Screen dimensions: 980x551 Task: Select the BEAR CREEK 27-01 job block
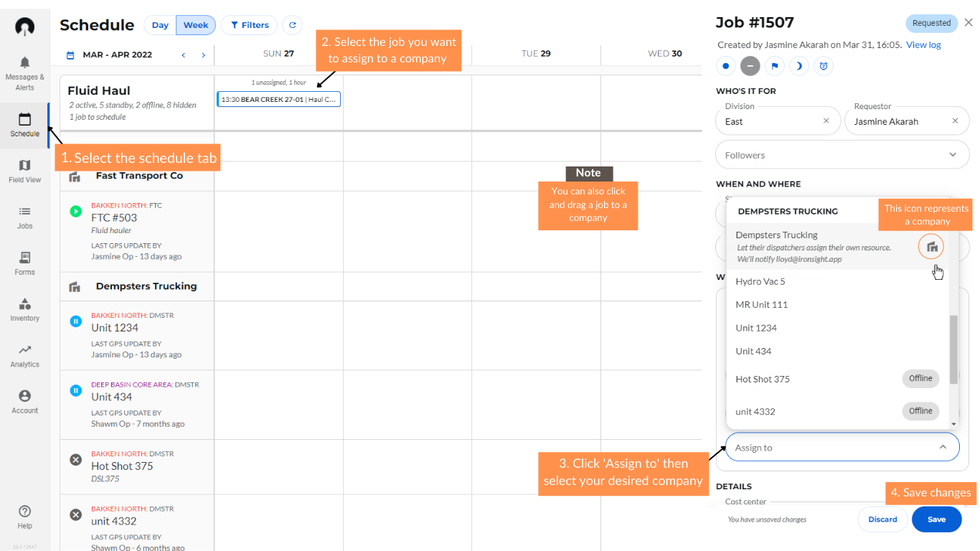[278, 99]
